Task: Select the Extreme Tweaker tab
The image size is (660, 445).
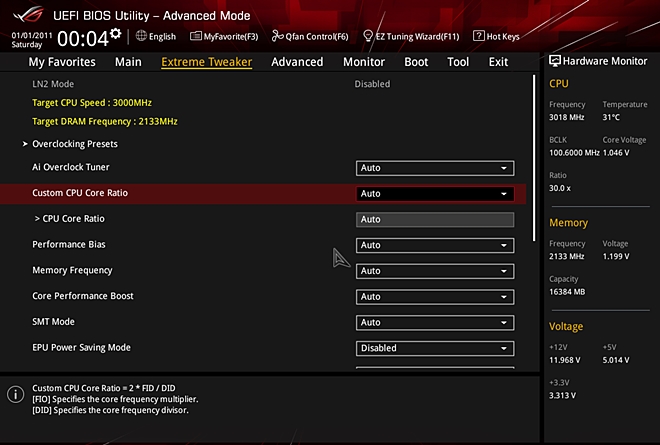Action: click(207, 62)
